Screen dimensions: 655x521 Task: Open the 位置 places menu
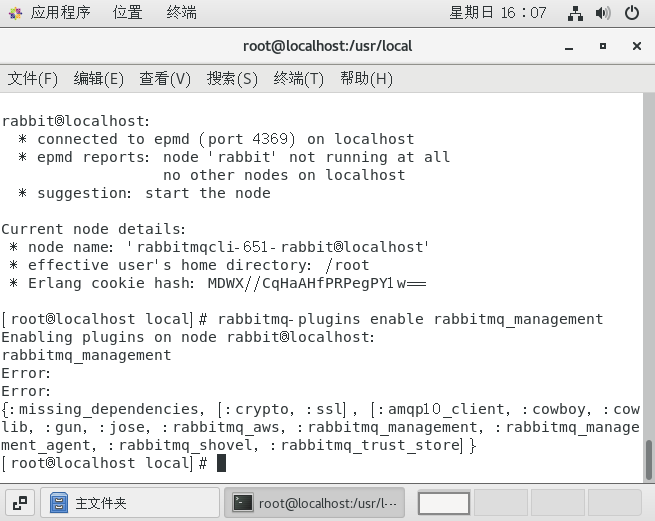coord(127,13)
